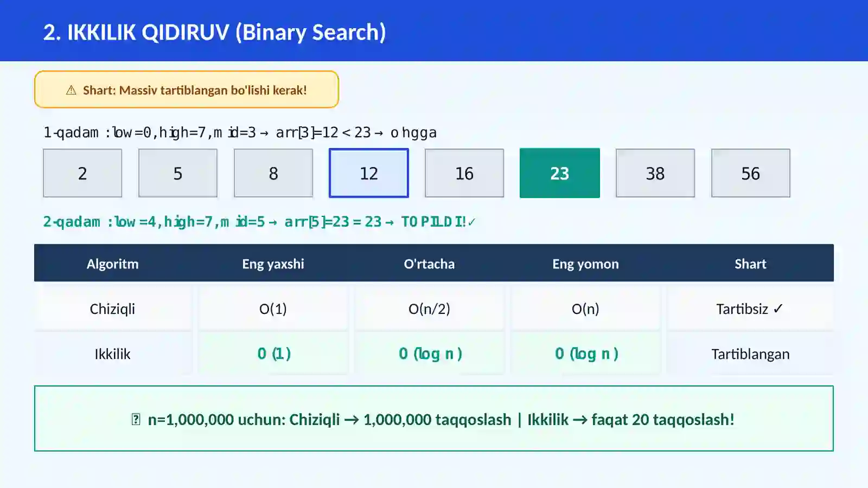Select the array cell containing 2
This screenshot has height=488, width=868.
point(82,173)
